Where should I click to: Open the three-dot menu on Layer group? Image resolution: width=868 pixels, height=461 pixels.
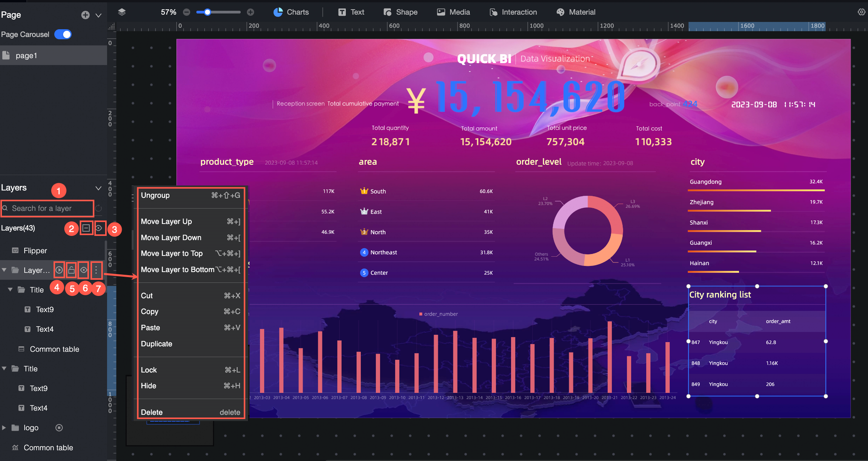[96, 270]
